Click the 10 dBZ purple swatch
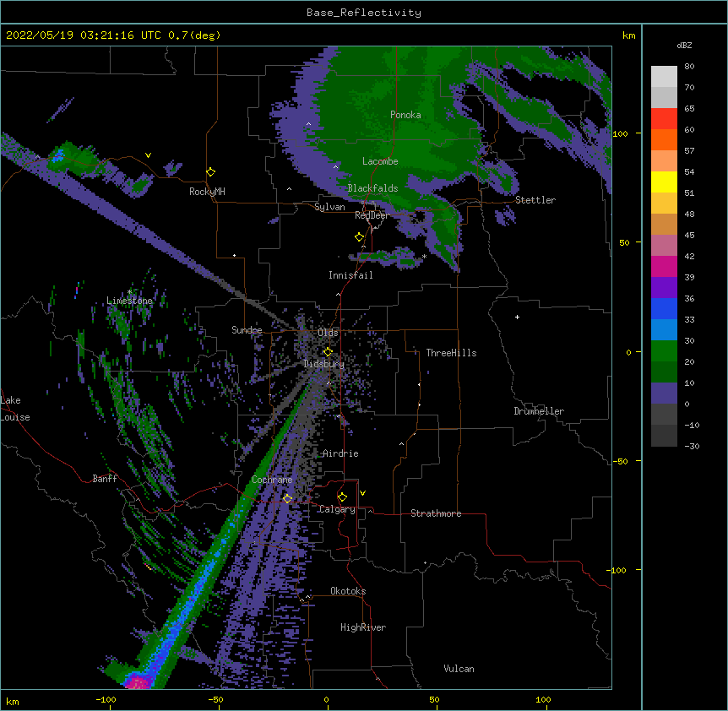This screenshot has height=711, width=728. (x=664, y=393)
